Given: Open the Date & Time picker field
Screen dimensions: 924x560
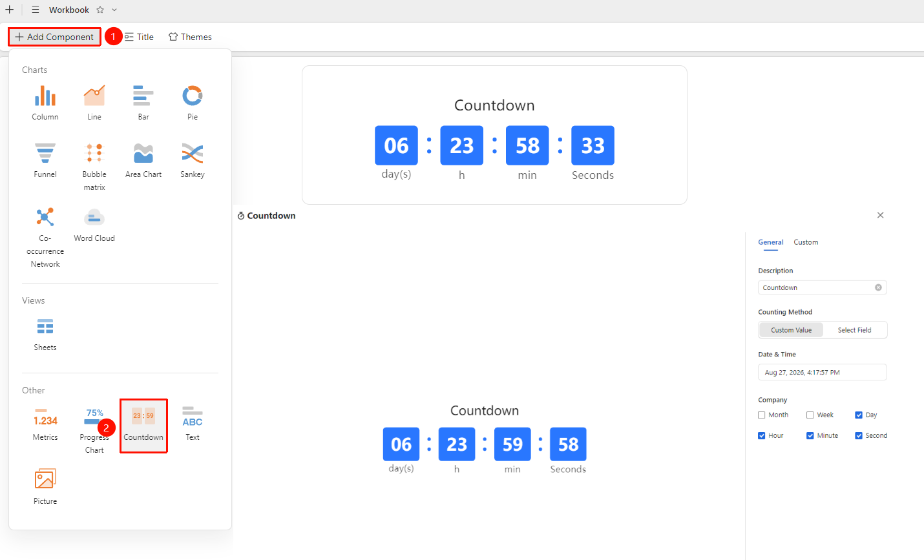Looking at the screenshot, I should click(x=823, y=373).
